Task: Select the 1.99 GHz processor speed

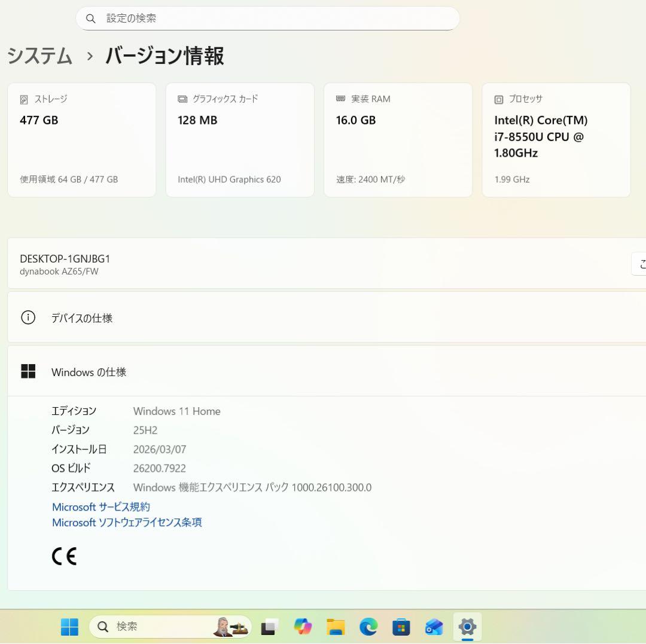Action: pyautogui.click(x=511, y=179)
